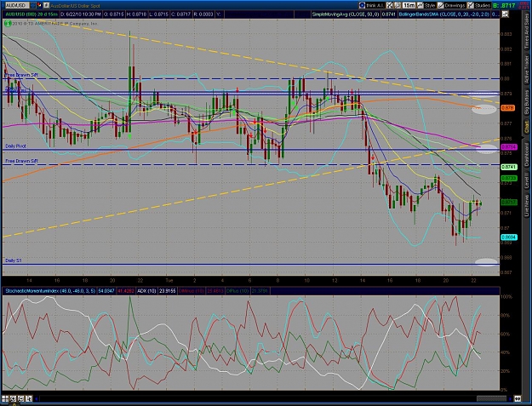Click the DIMinus (10) study label
The width and height of the screenshot is (532, 406).
192,291
